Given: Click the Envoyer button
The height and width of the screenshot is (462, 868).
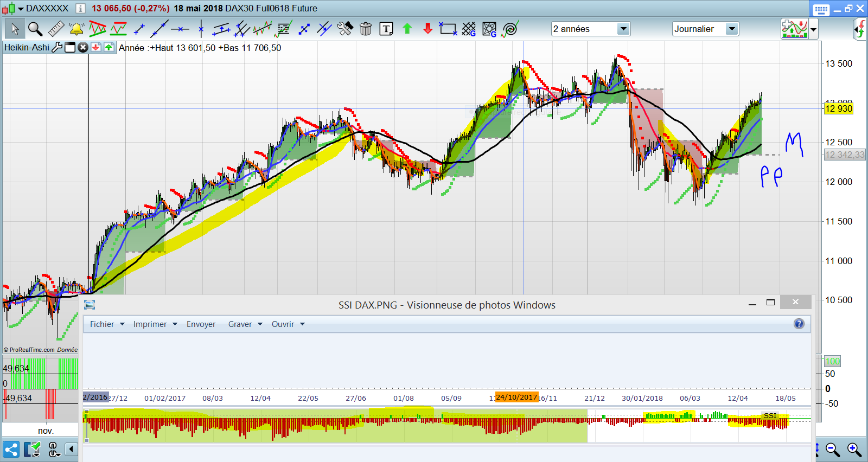Looking at the screenshot, I should 201,324.
